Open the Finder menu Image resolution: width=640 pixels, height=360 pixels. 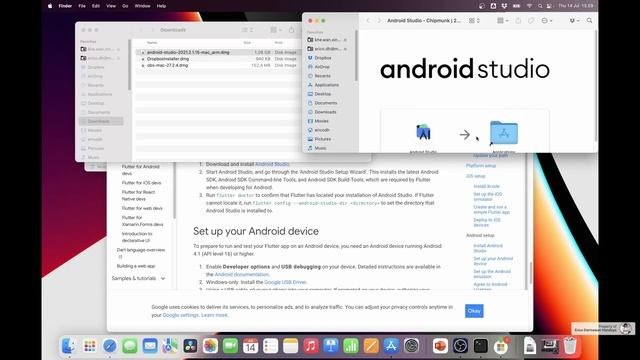[65, 6]
